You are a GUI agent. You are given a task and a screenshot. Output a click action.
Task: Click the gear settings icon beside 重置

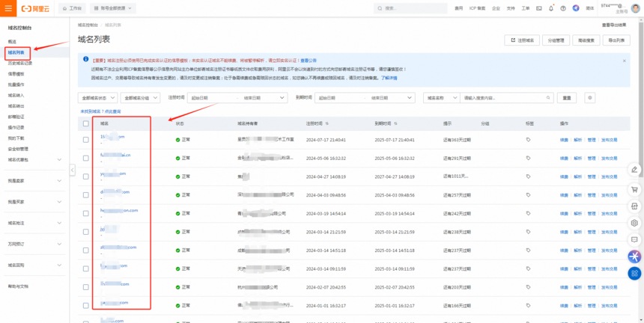[589, 98]
